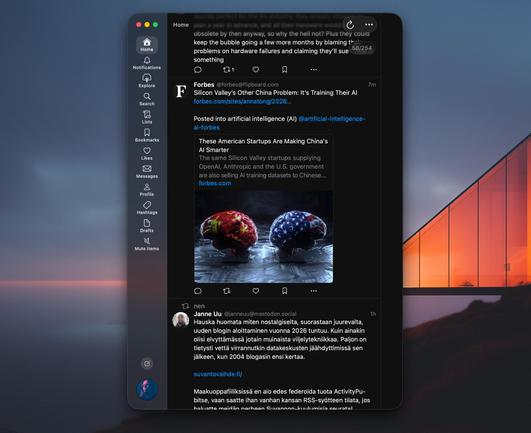This screenshot has width=531, height=433.
Task: Open the top-right more options menu
Action: [x=369, y=25]
